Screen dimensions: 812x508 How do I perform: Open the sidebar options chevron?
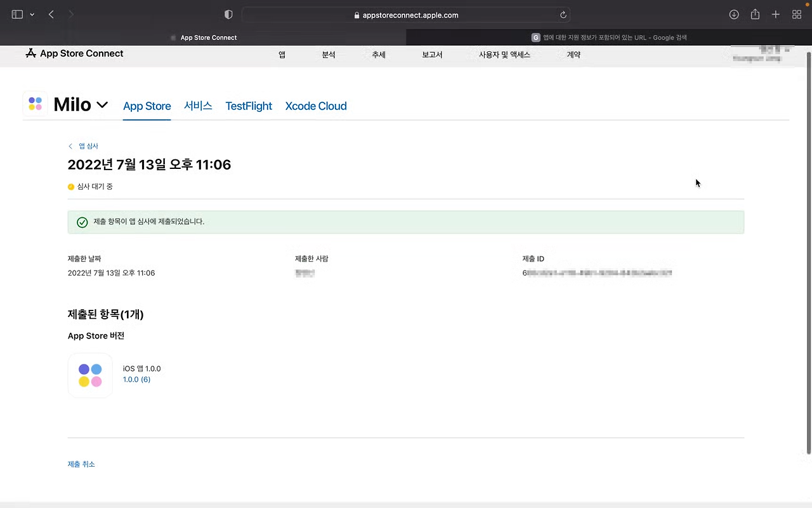tap(32, 15)
